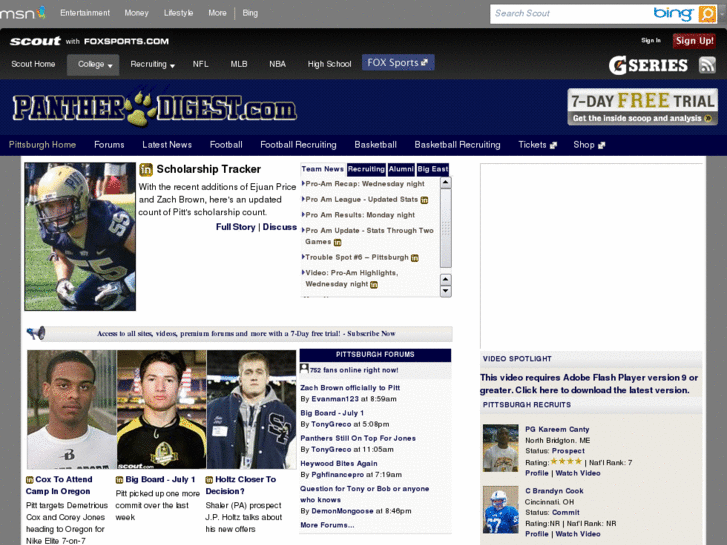
Task: Go to Latest News section
Action: [x=167, y=145]
